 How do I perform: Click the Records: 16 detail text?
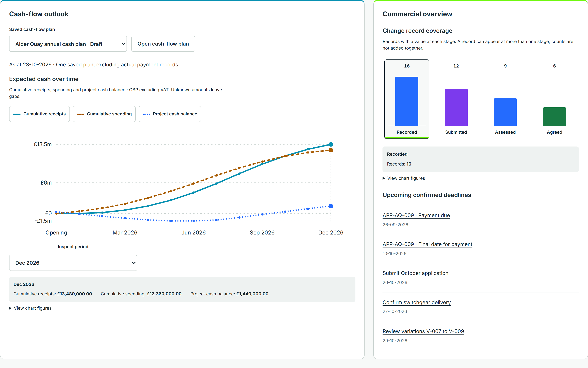click(399, 164)
